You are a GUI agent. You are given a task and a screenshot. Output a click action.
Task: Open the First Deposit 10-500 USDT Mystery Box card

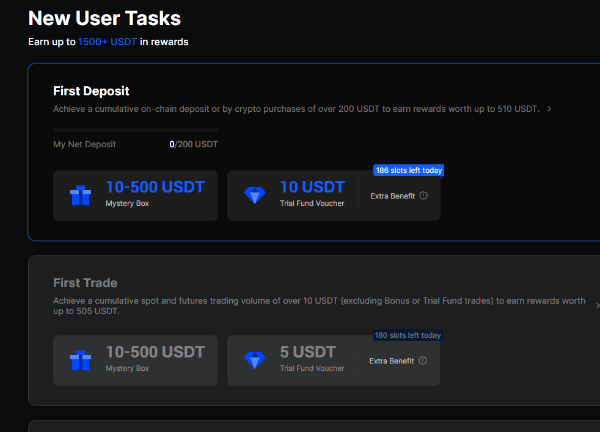pos(135,196)
